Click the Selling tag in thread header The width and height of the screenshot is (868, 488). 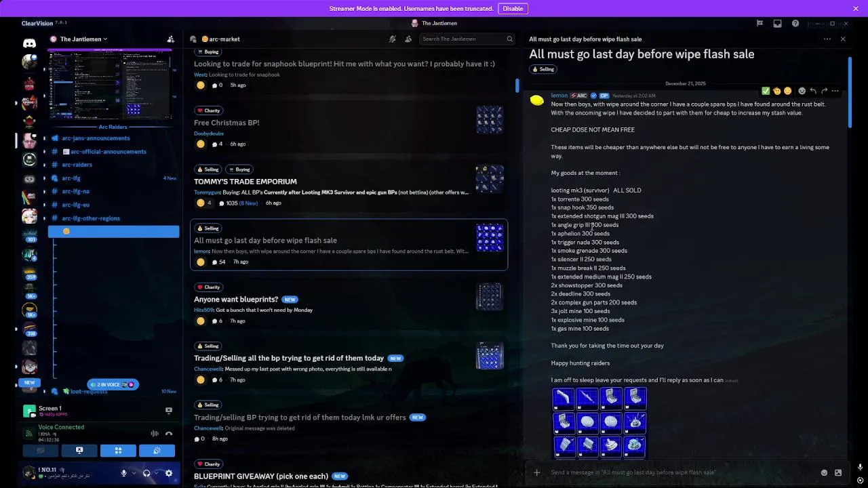pyautogui.click(x=543, y=69)
